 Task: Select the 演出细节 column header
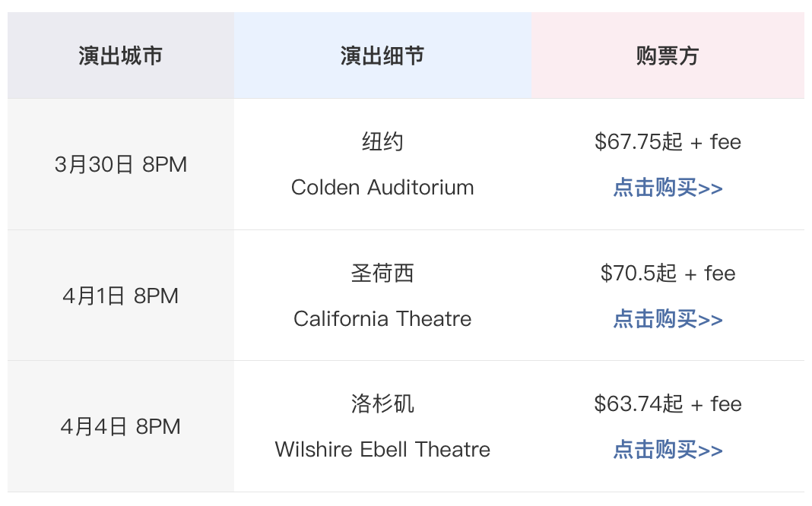point(382,55)
